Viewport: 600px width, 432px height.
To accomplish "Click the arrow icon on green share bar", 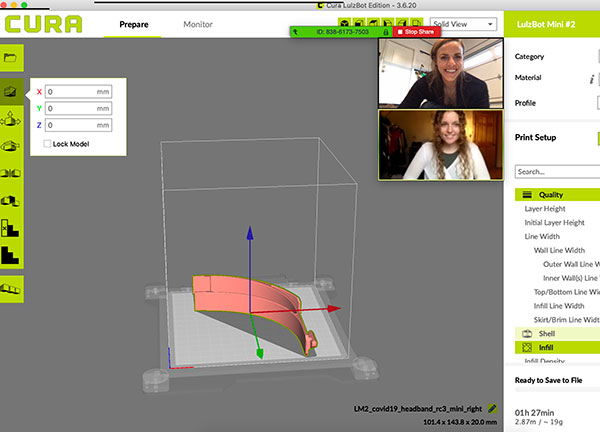I will [x=295, y=32].
